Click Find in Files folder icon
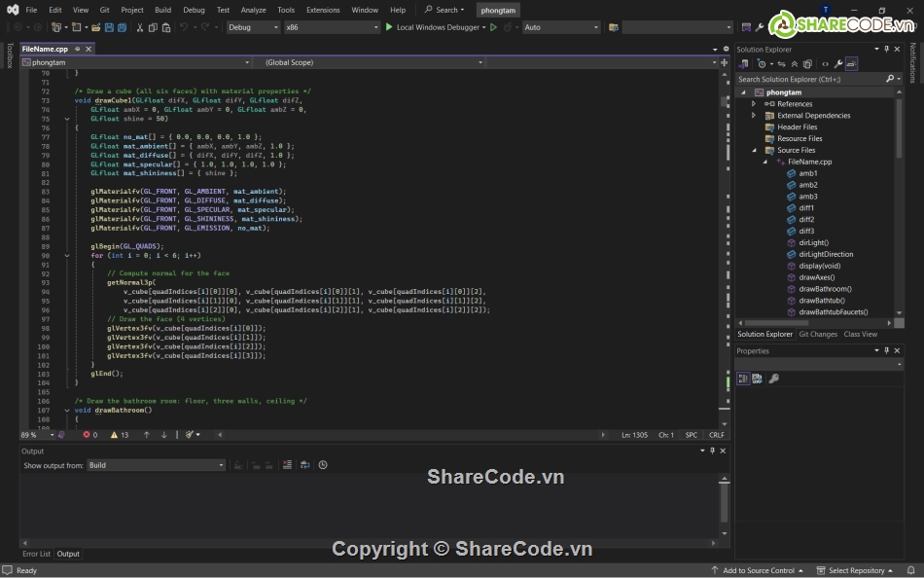 click(x=614, y=27)
